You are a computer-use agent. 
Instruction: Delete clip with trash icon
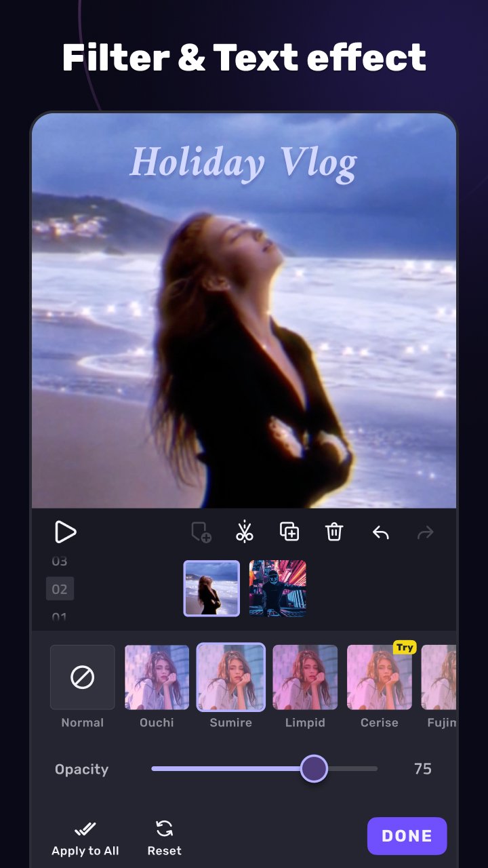pos(334,532)
